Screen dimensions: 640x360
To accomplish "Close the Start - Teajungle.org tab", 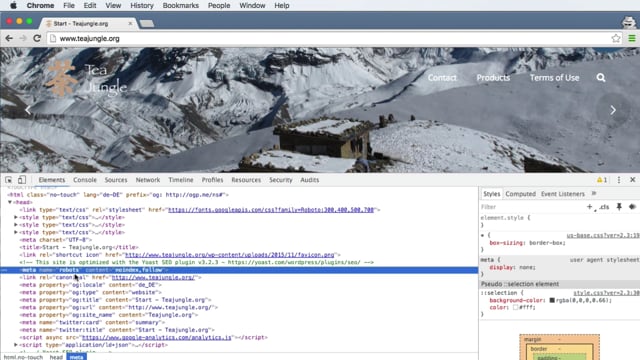I will coord(130,24).
